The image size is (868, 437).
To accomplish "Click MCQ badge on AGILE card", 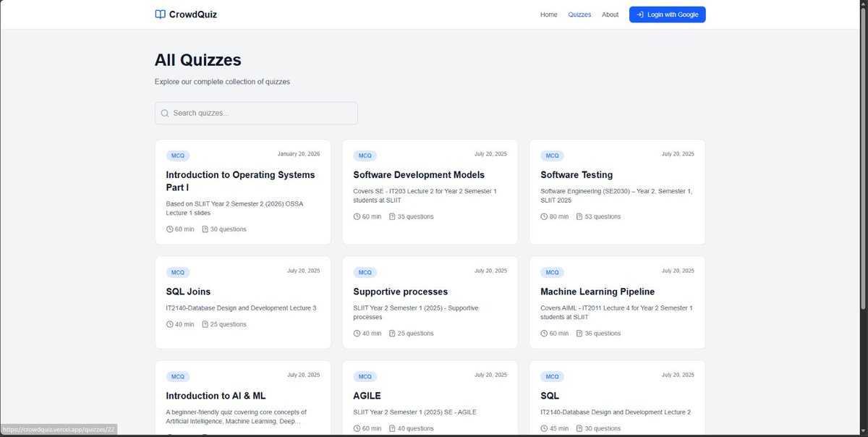I will [x=365, y=376].
